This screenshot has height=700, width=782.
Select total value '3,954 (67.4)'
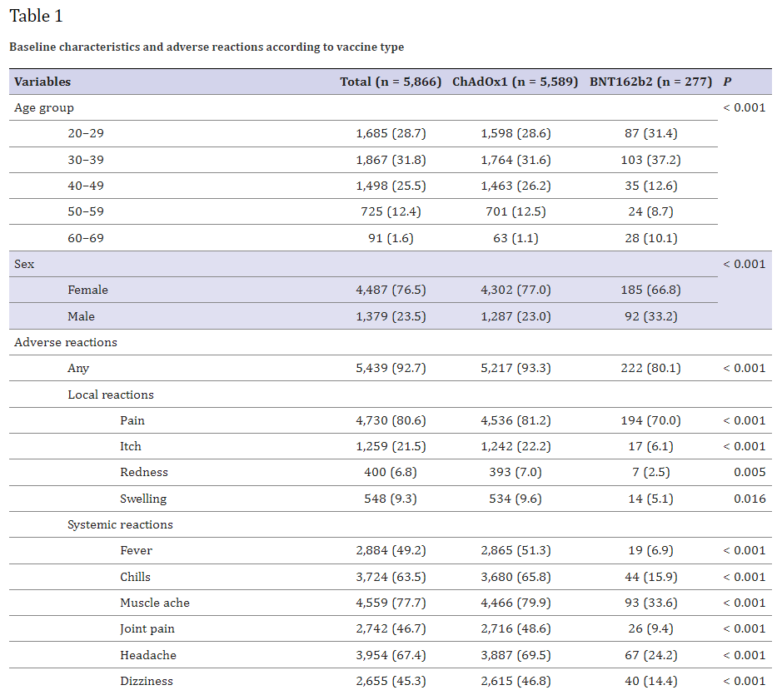[x=391, y=656]
